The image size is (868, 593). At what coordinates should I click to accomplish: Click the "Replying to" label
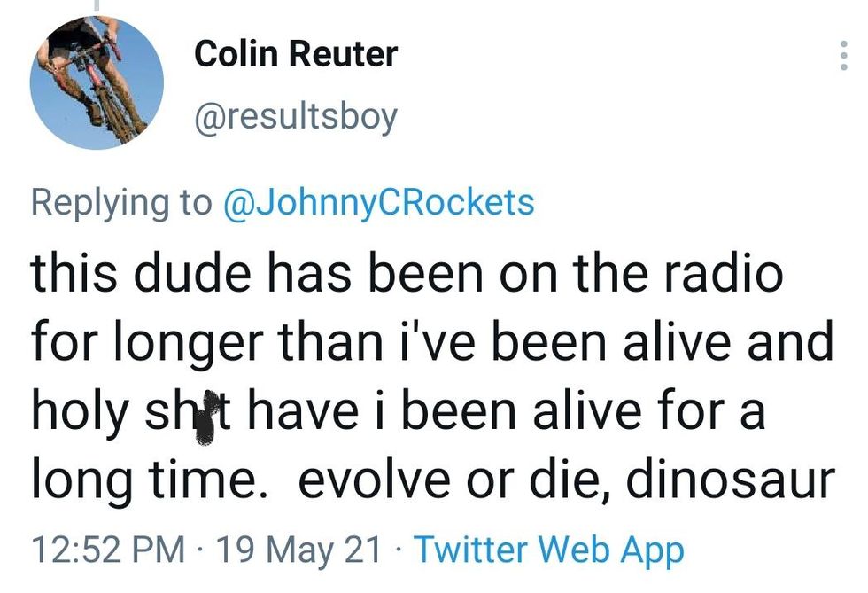tap(121, 202)
